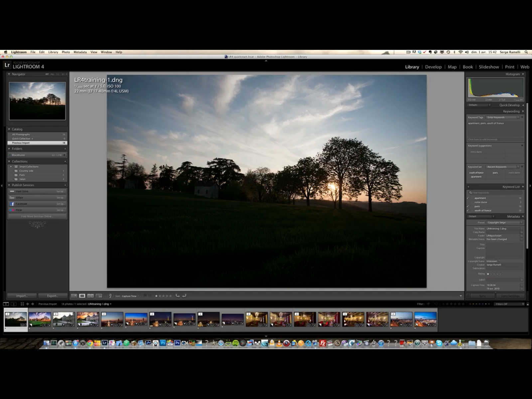
Task: Open the Photo menu
Action: coord(66,52)
